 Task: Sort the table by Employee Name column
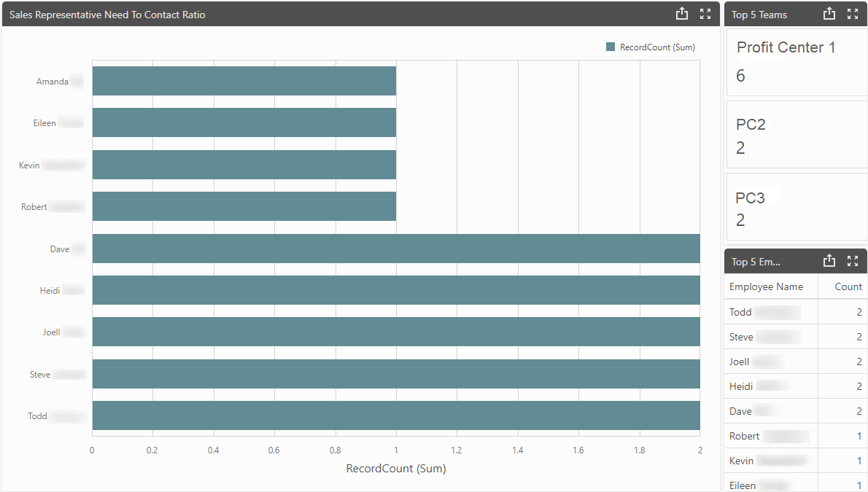point(763,286)
